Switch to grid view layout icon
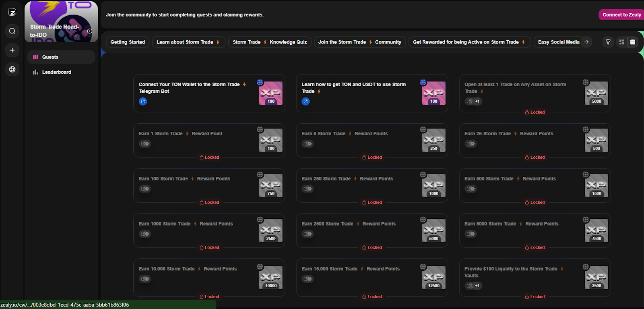Screen dimensions: 644x309 point(622,42)
